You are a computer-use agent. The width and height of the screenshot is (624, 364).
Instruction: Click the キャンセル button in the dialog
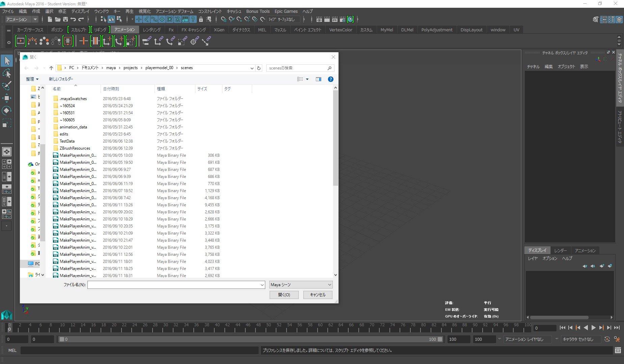pyautogui.click(x=317, y=295)
